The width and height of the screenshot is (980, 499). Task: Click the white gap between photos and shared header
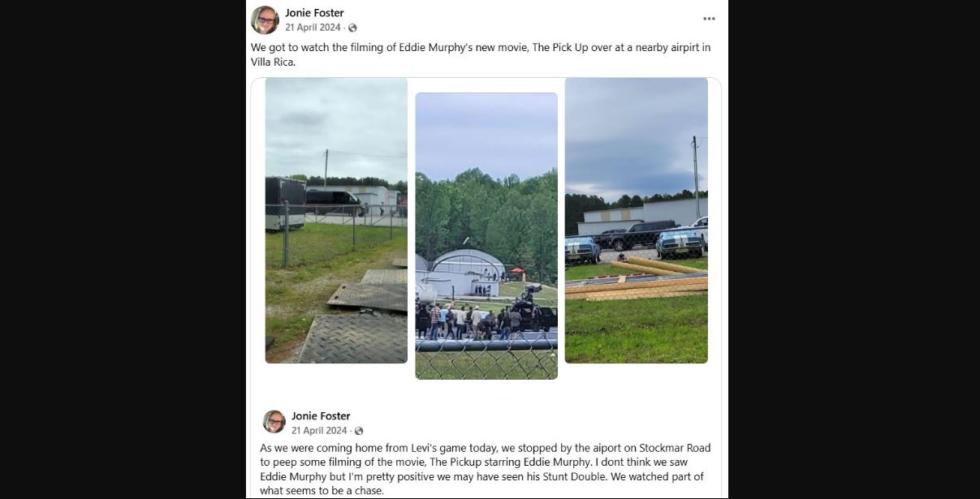point(486,393)
